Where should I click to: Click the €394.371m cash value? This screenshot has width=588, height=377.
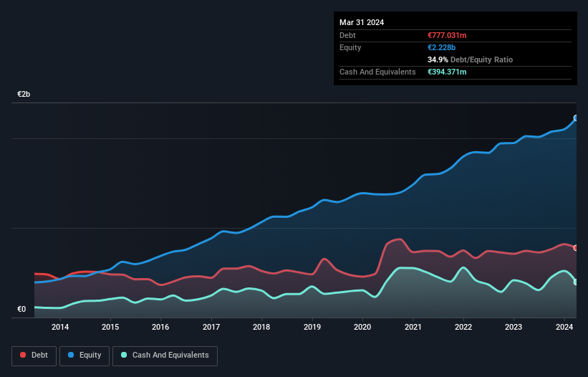coord(447,72)
